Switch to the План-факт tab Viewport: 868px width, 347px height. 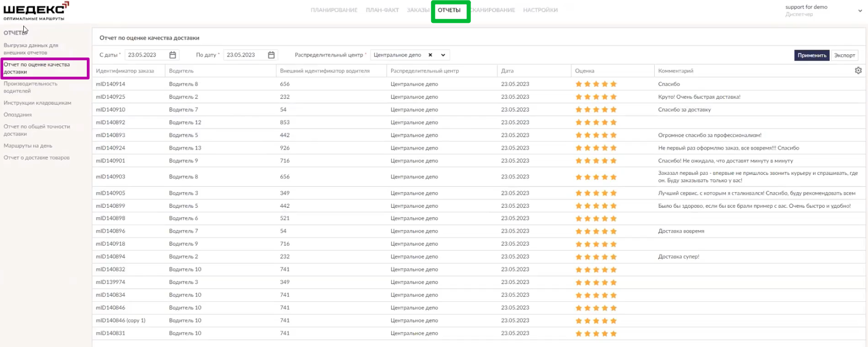click(382, 10)
